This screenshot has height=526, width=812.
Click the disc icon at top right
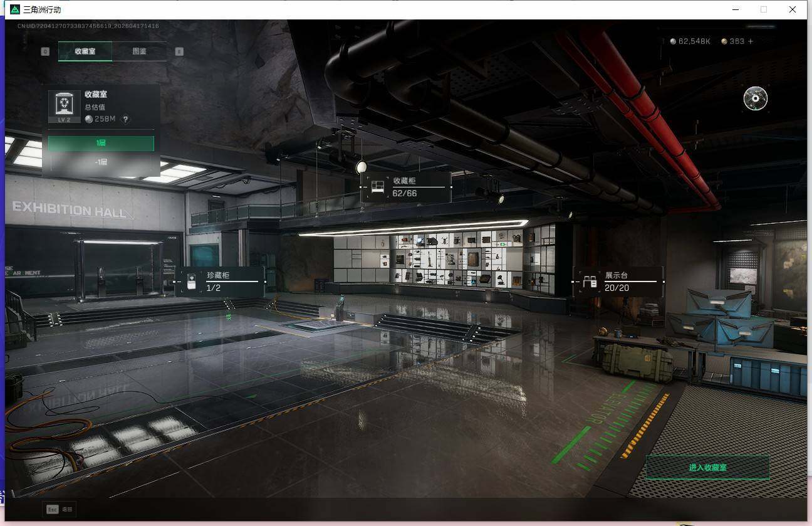tap(756, 98)
